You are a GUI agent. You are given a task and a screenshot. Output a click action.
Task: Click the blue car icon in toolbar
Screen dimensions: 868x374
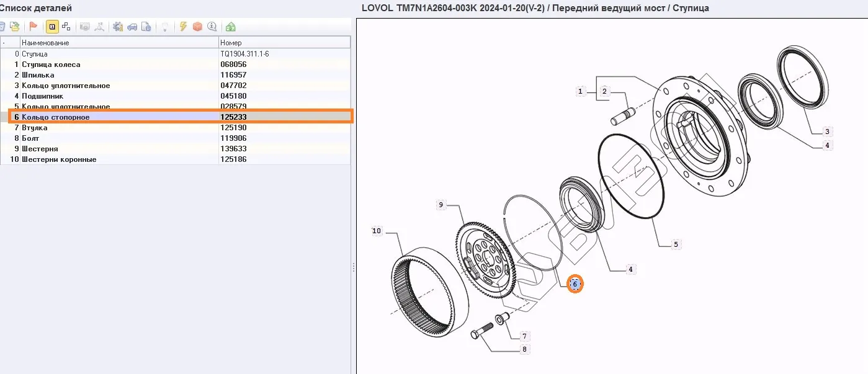coord(132,27)
